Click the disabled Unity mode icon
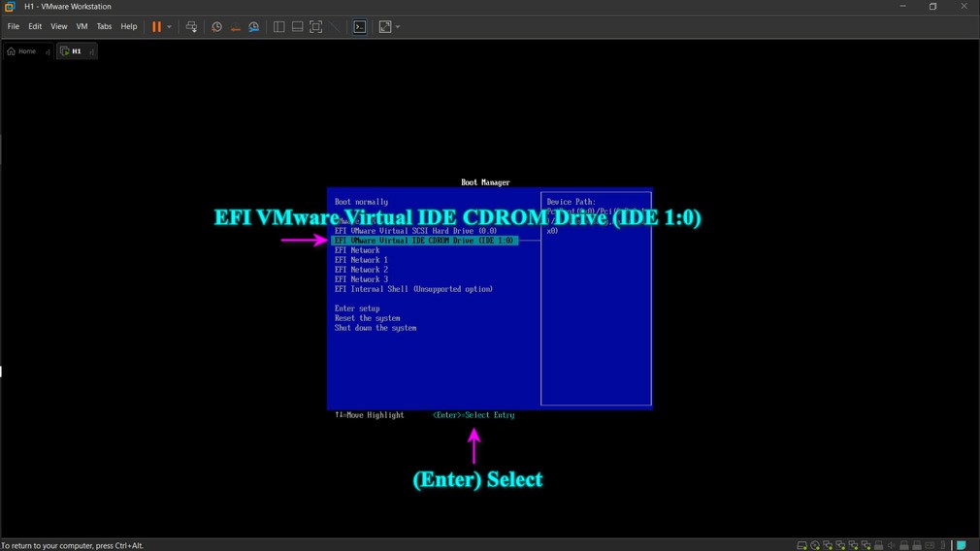This screenshot has width=980, height=551. (335, 27)
